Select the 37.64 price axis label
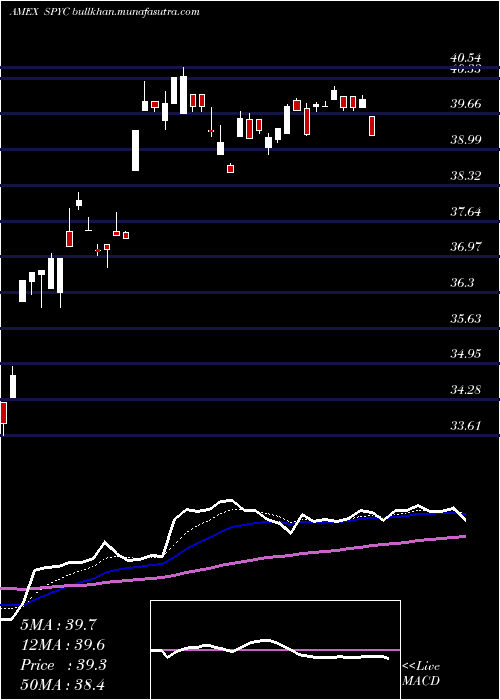This screenshot has width=500, height=700. tap(466, 211)
